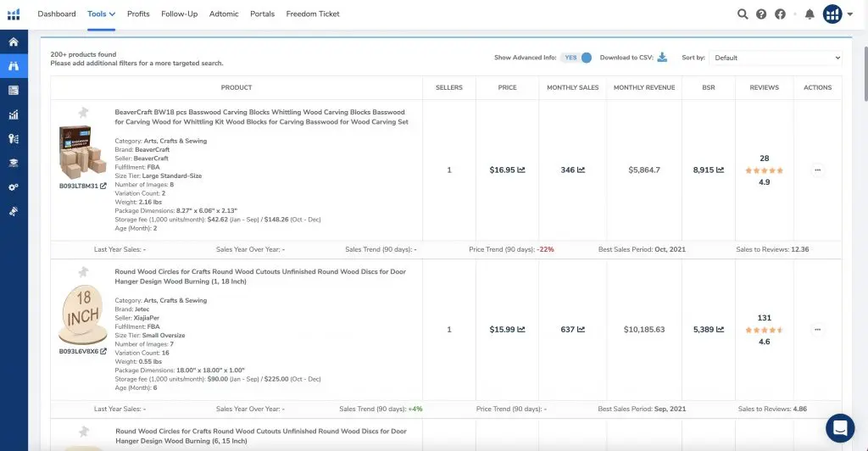The image size is (868, 451).
Task: Open the chat support bubble
Action: pyautogui.click(x=840, y=428)
